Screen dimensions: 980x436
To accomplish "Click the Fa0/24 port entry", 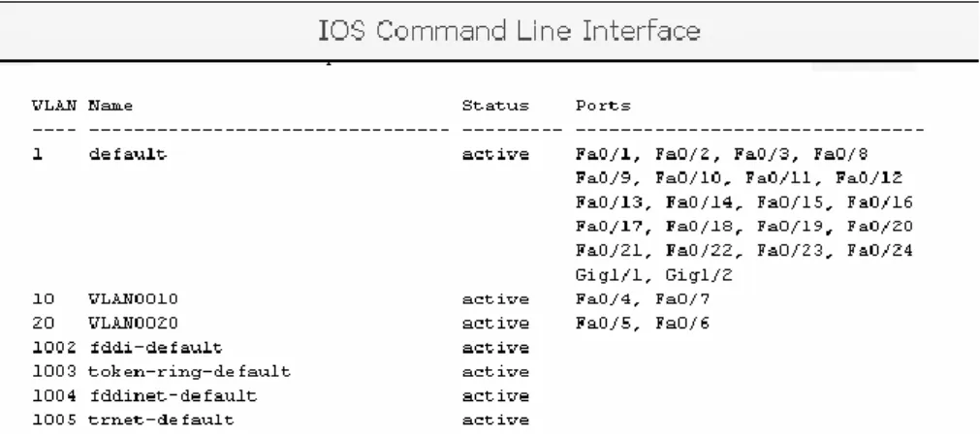I will point(880,251).
